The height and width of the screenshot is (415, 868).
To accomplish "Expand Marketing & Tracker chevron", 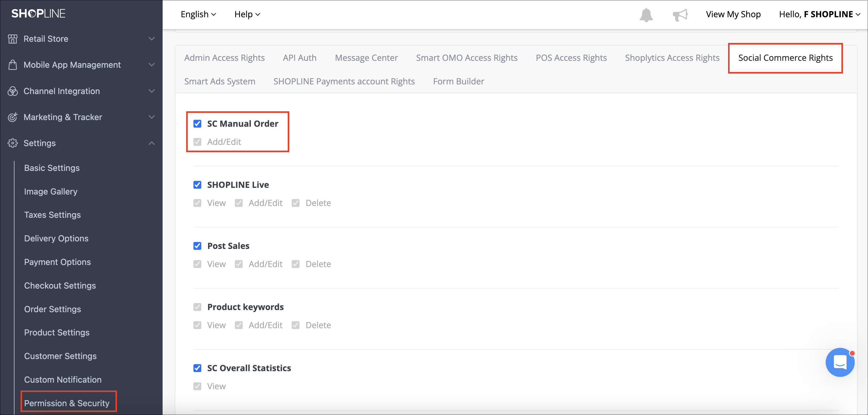I will pyautogui.click(x=152, y=117).
